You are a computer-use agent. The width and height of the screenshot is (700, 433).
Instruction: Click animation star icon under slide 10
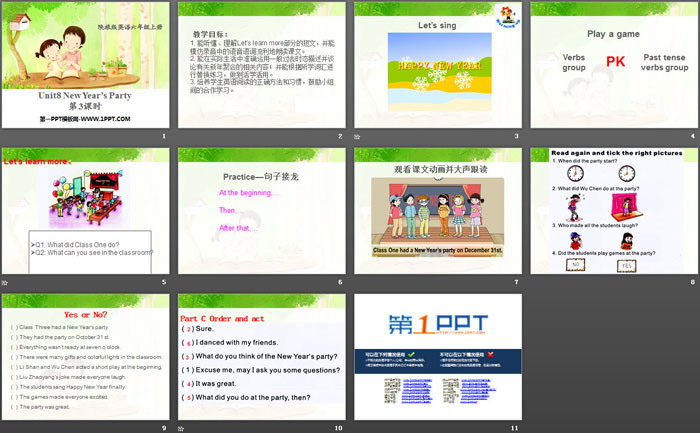(181, 429)
